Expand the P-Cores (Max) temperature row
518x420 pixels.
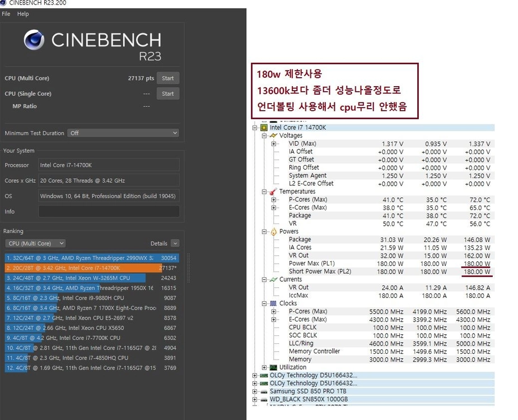point(273,199)
